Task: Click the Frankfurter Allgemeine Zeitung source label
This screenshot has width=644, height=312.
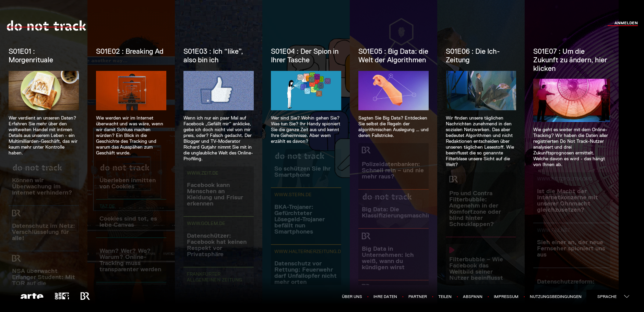Action: pyautogui.click(x=214, y=277)
